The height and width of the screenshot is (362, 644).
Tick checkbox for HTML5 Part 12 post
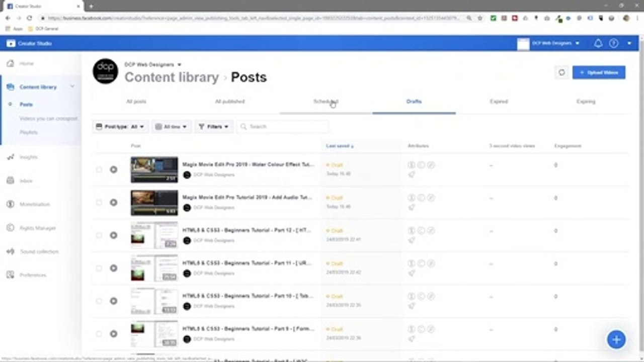[99, 235]
